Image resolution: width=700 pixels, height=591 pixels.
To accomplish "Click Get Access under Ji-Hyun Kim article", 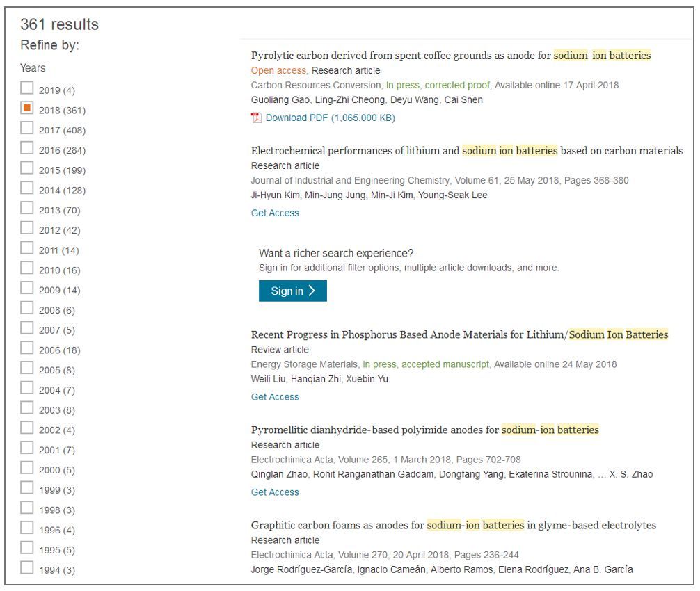I will pyautogui.click(x=275, y=213).
